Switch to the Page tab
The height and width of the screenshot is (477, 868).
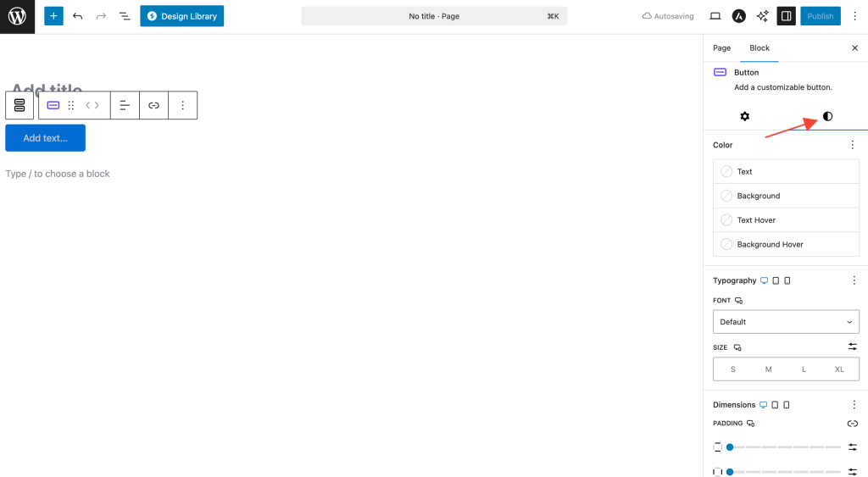click(x=721, y=48)
